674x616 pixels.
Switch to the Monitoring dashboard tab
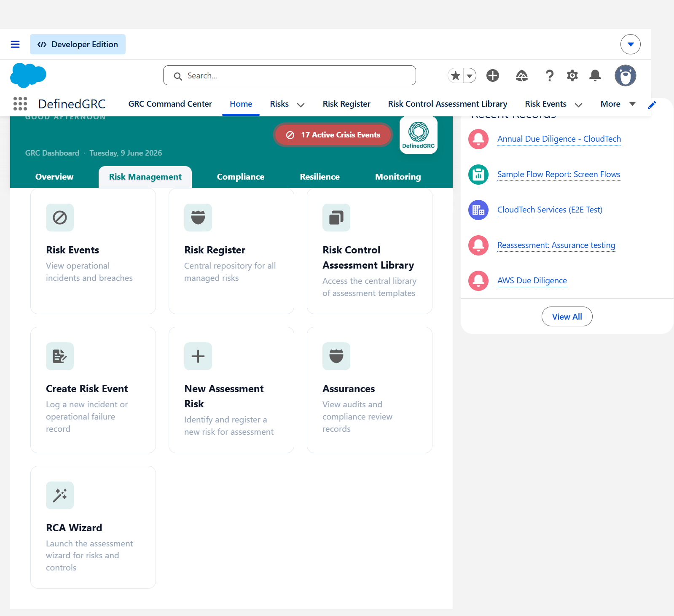click(398, 177)
